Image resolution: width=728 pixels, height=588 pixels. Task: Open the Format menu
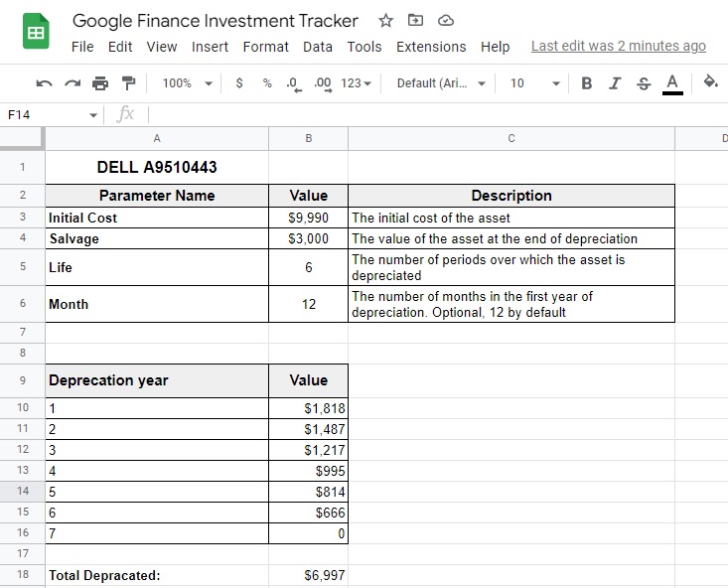[265, 47]
